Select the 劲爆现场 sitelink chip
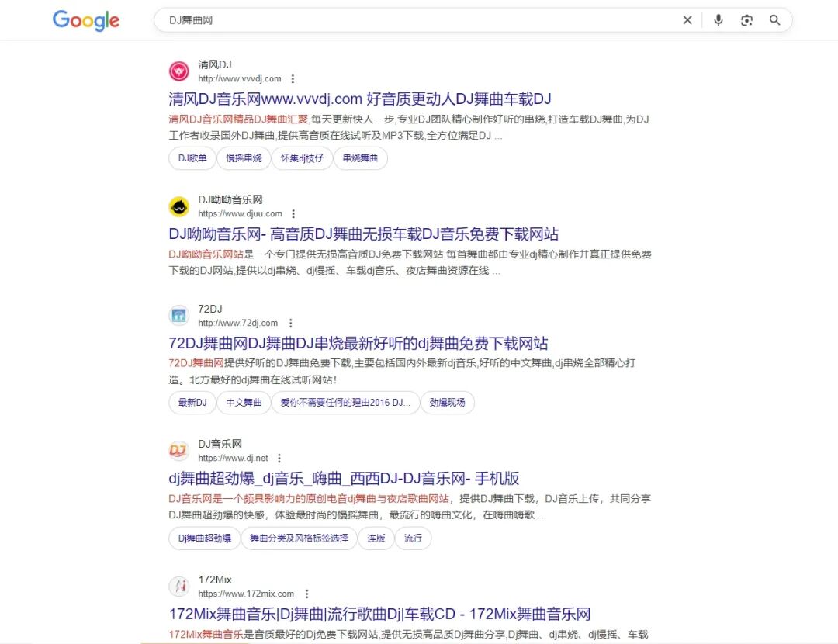The height and width of the screenshot is (644, 838). tap(448, 403)
